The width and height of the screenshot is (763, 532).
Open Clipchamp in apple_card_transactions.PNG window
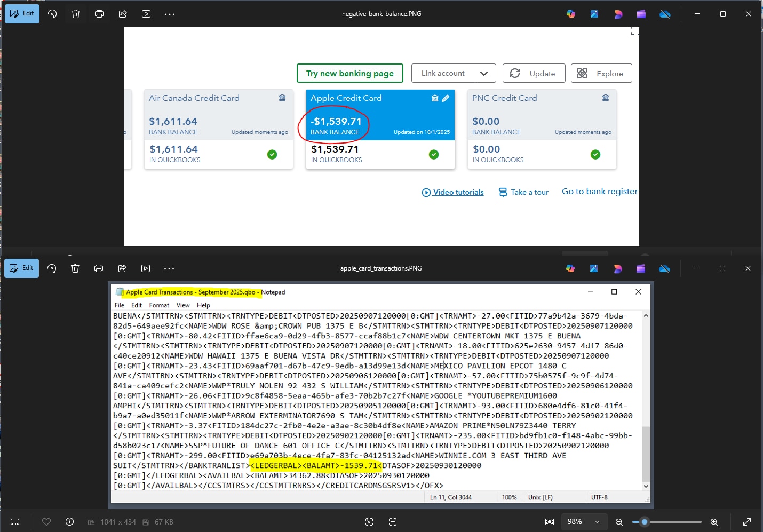coord(641,268)
